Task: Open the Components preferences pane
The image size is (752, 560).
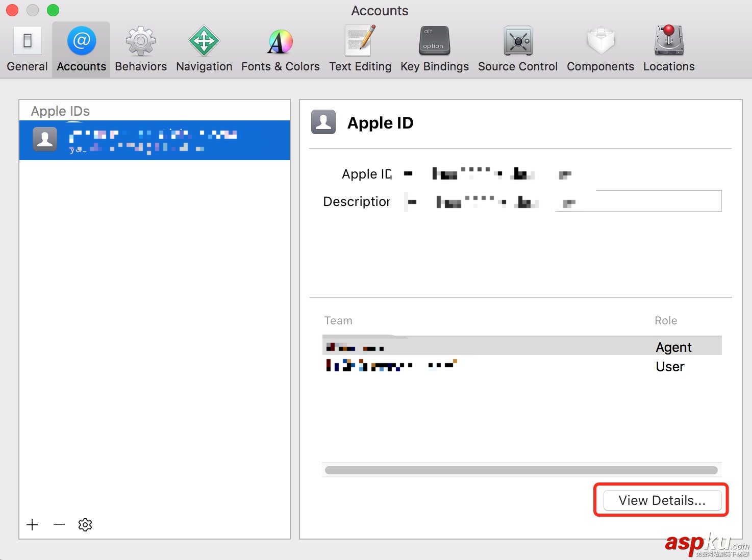Action: (600, 48)
